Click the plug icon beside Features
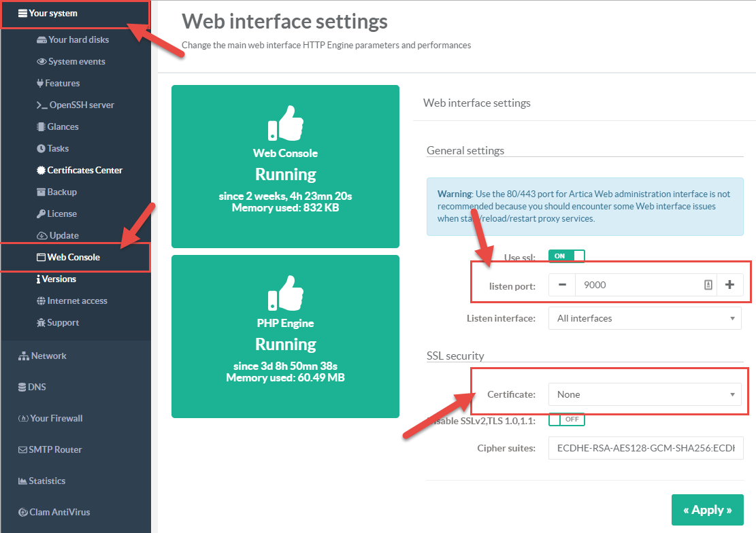 (x=40, y=83)
